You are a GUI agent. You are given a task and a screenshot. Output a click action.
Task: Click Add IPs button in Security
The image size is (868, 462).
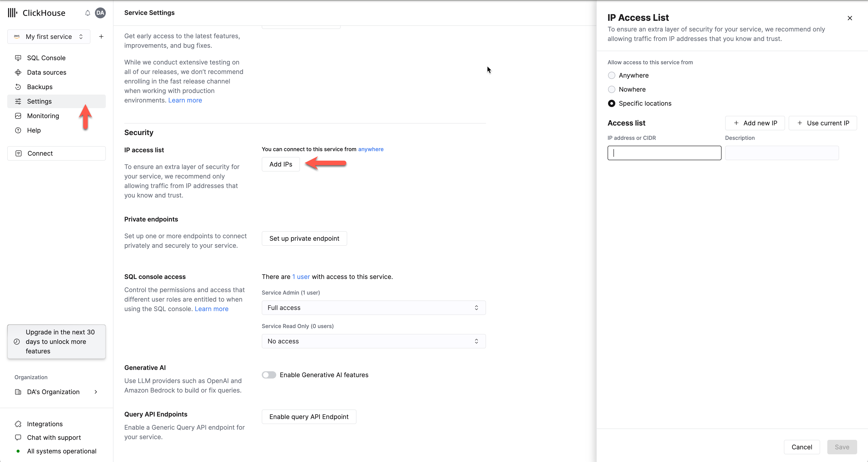point(281,164)
